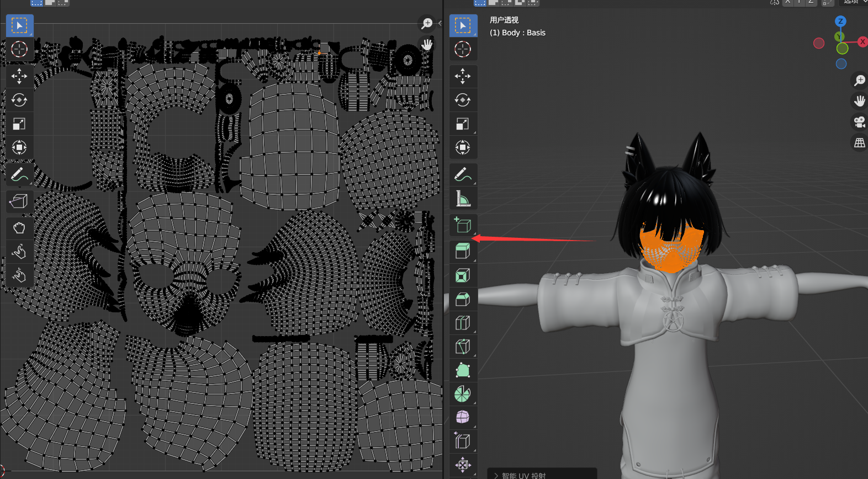Click the pan hand gizmo in 3D viewport
The width and height of the screenshot is (868, 479).
(x=860, y=101)
